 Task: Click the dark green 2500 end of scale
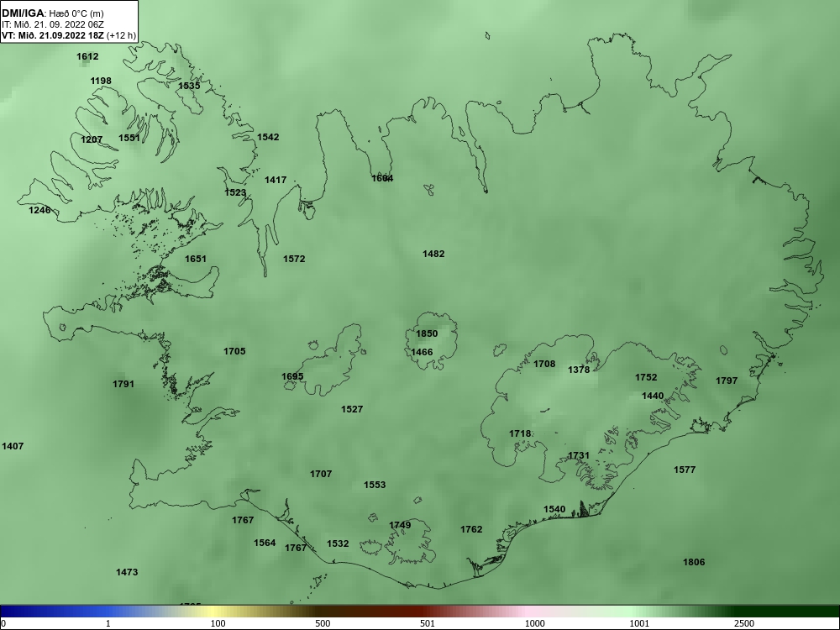pyautogui.click(x=788, y=612)
